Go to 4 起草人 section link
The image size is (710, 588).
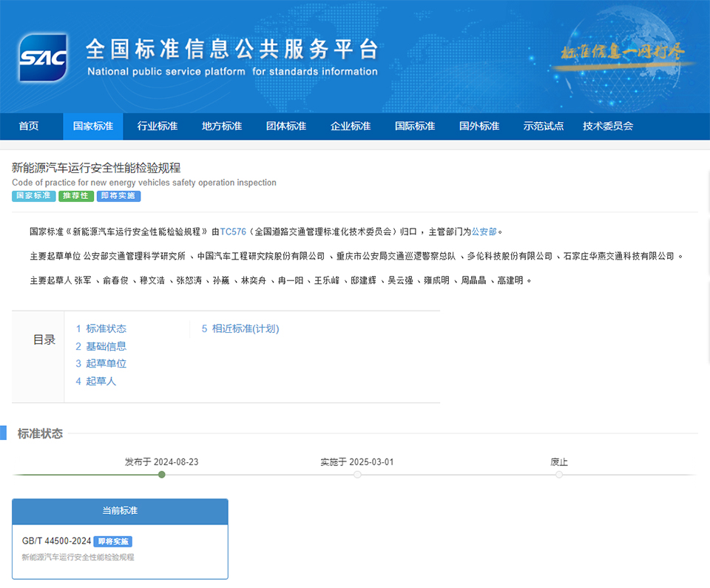96,382
